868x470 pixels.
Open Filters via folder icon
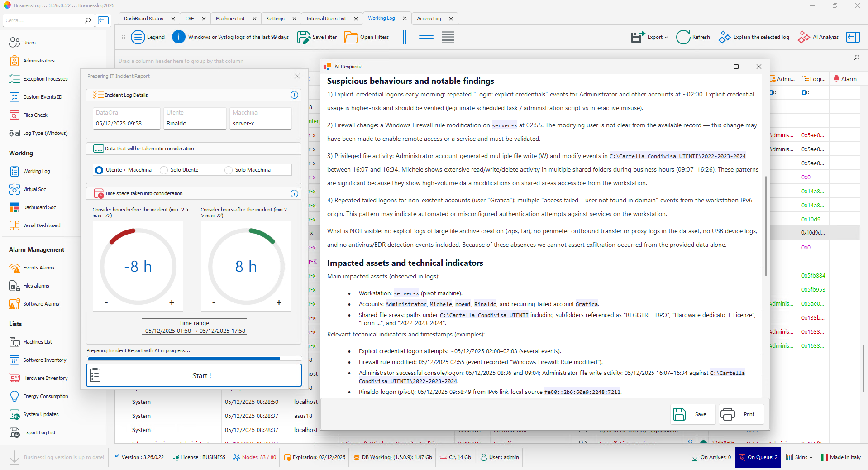(x=351, y=37)
